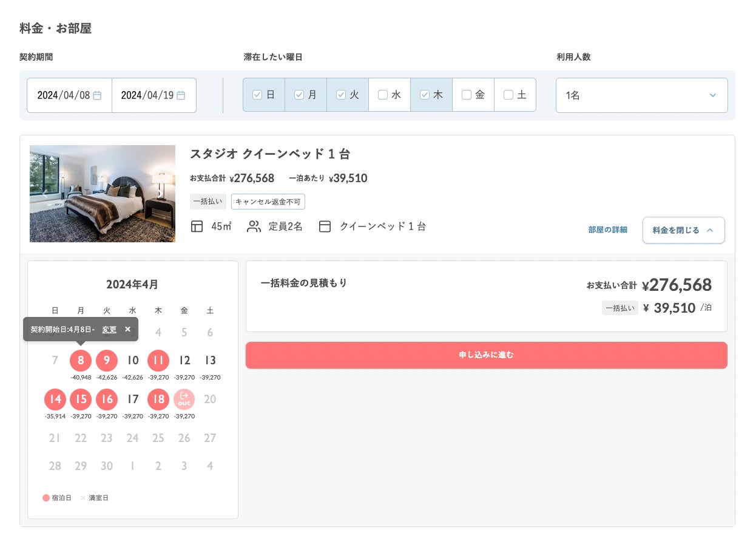756x541 pixels.
Task: Select April 11 on the calendar
Action: (x=158, y=360)
